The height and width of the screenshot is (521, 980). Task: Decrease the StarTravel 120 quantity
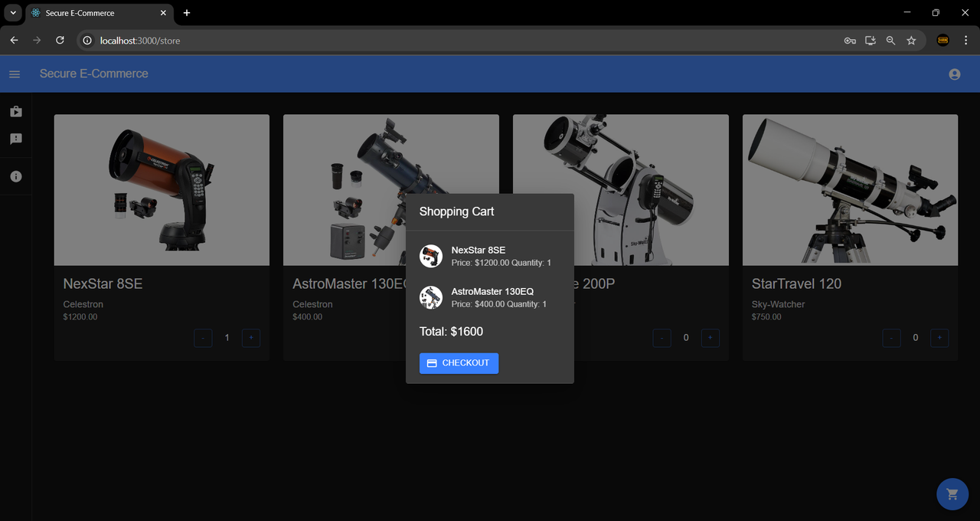pyautogui.click(x=892, y=338)
